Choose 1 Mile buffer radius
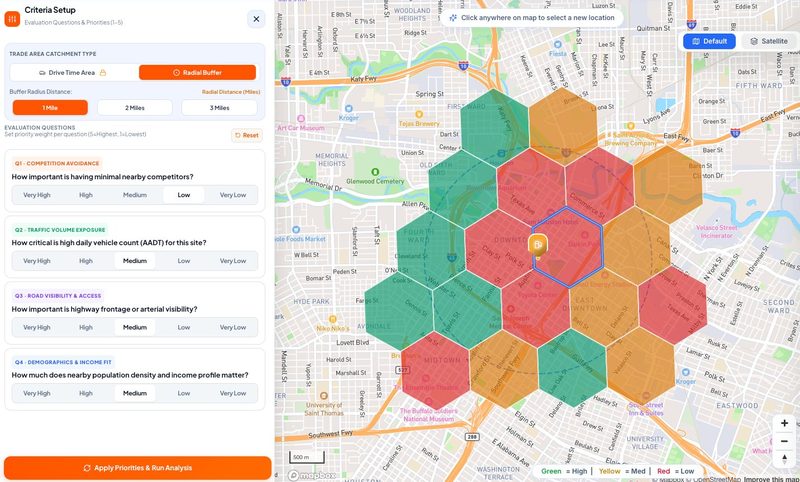This screenshot has width=800, height=482. tap(50, 108)
